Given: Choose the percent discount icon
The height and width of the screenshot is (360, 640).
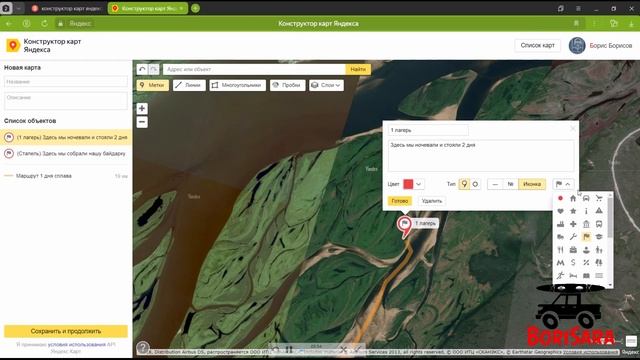Looking at the screenshot, I should pos(586,262).
